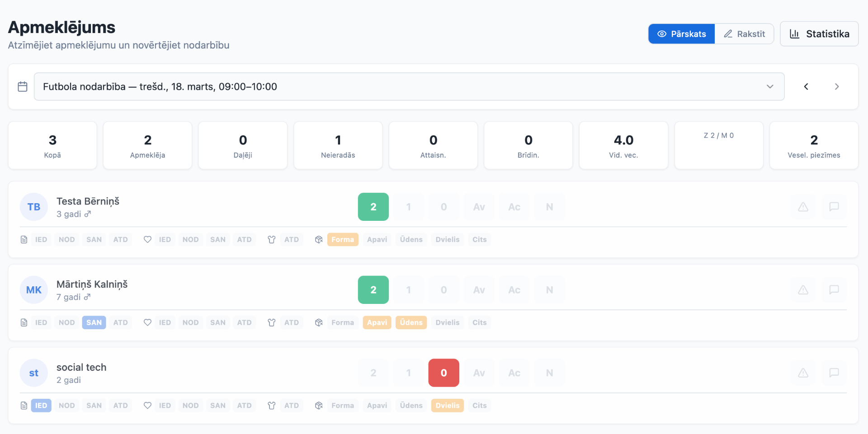This screenshot has height=434, width=868.
Task: Open the comment icon for Mārtiņš Kalniņš
Action: pos(834,290)
